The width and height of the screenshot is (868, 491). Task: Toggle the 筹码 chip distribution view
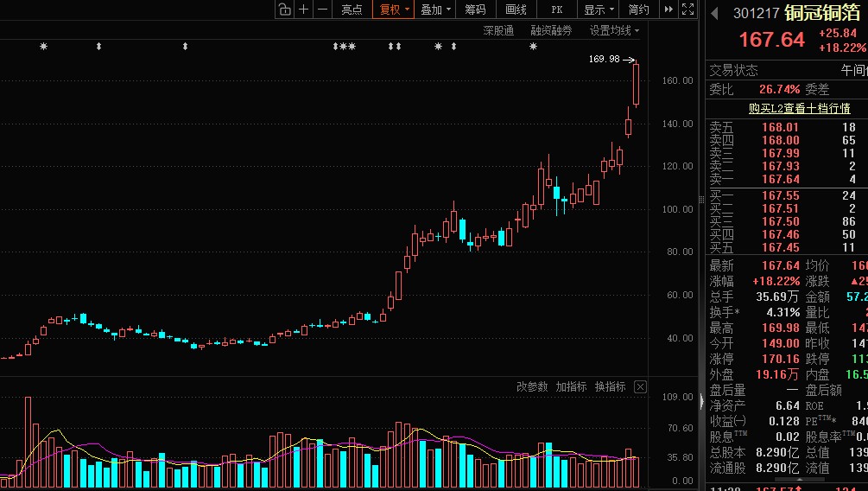(476, 10)
